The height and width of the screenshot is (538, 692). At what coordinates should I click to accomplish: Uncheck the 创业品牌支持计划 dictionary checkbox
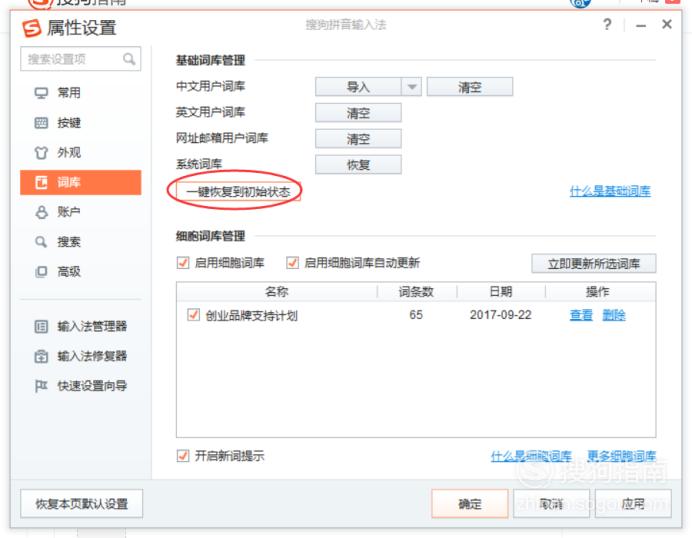tap(193, 315)
